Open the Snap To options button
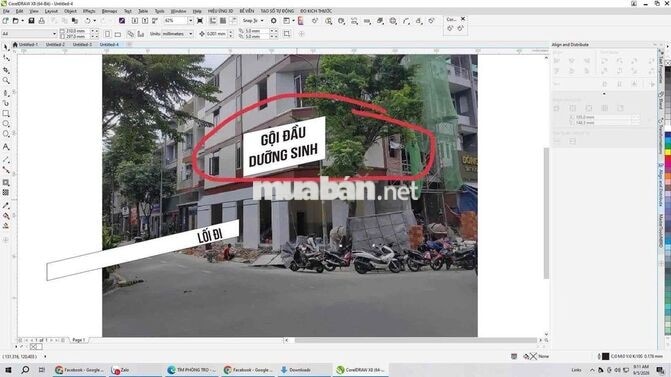Image resolution: width=671 pixels, height=377 pixels. [252, 21]
